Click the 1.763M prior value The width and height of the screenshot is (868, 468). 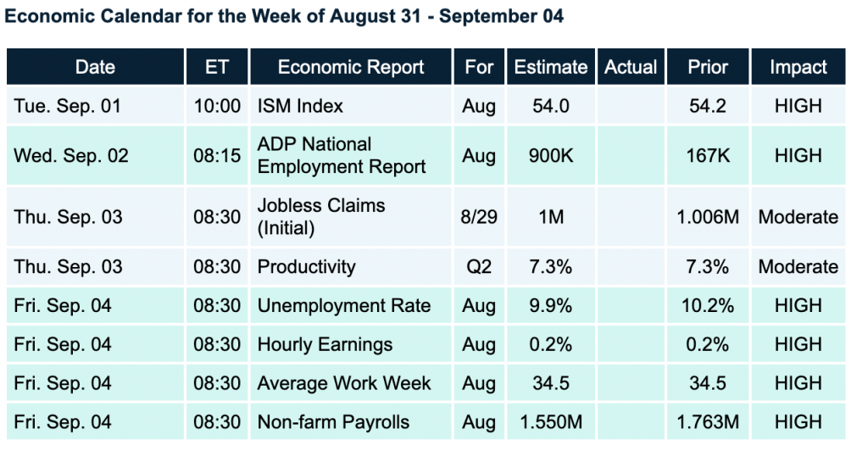(707, 422)
